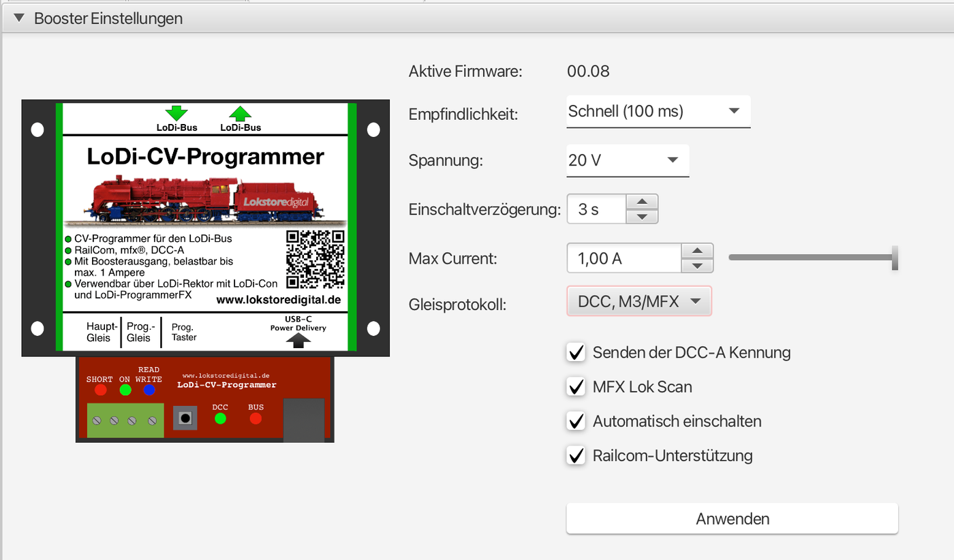Toggle Railcom-Unterstützung checkbox
This screenshot has height=560, width=954.
[576, 454]
